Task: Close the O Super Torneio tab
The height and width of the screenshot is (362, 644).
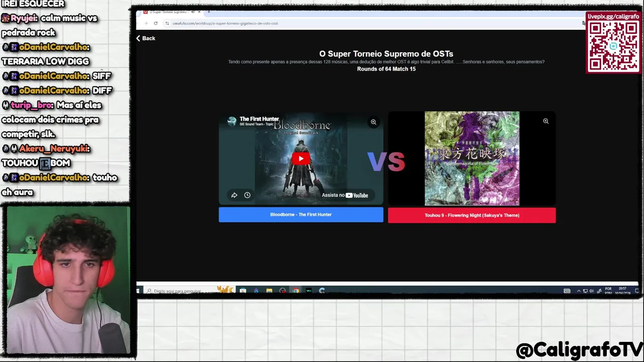Action: point(199,12)
